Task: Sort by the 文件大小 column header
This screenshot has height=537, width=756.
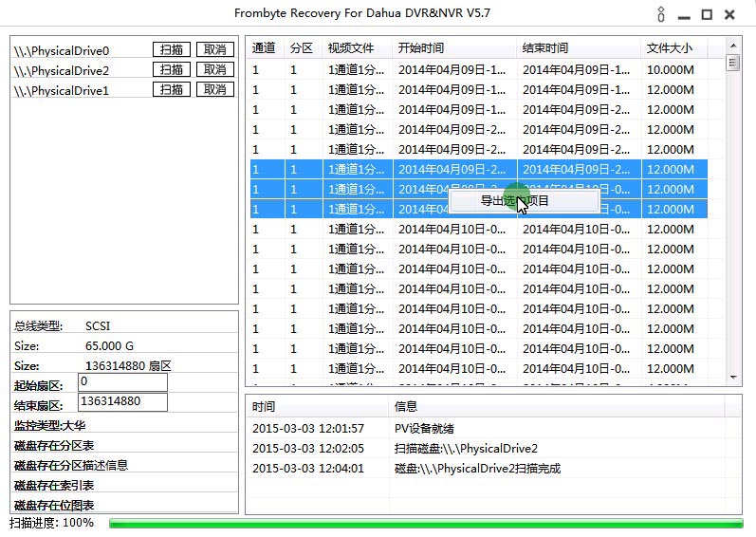Action: pyautogui.click(x=670, y=47)
